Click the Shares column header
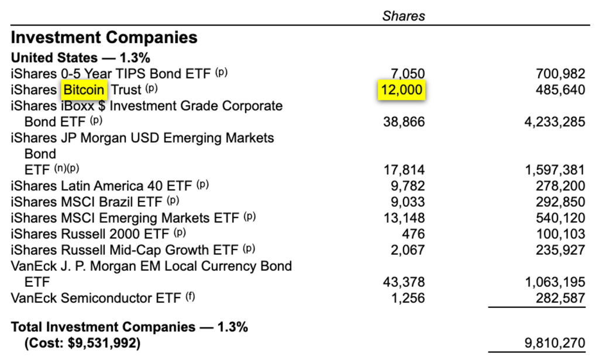599x364 pixels. click(x=404, y=16)
